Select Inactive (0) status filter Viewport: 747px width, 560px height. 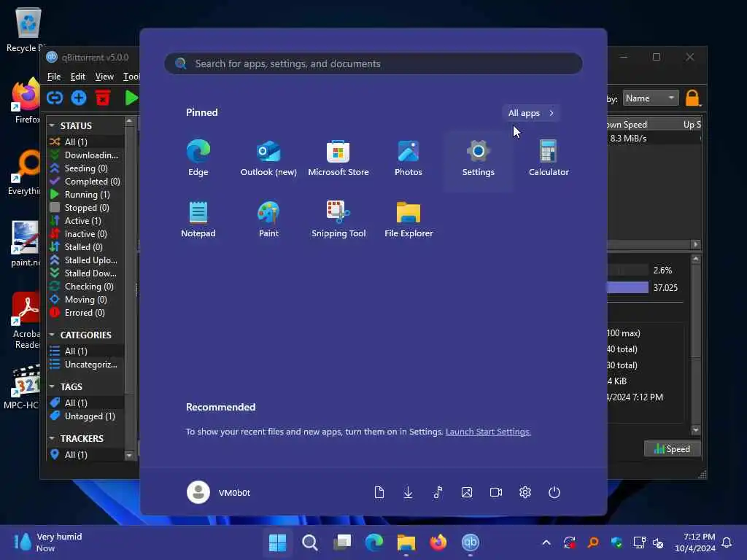click(x=86, y=234)
